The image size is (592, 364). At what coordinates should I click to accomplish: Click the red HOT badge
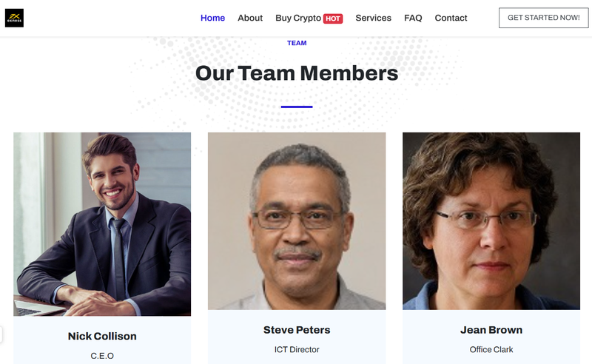[332, 18]
